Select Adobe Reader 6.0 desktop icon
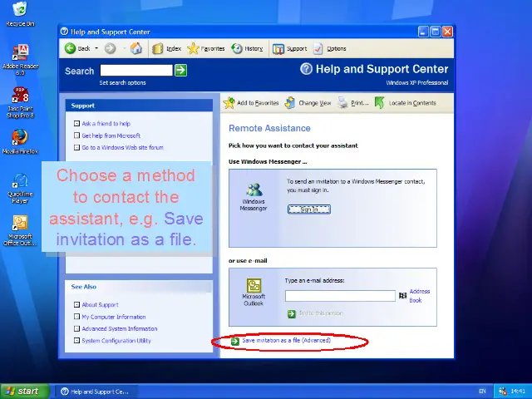The width and height of the screenshot is (532, 399). click(20, 60)
